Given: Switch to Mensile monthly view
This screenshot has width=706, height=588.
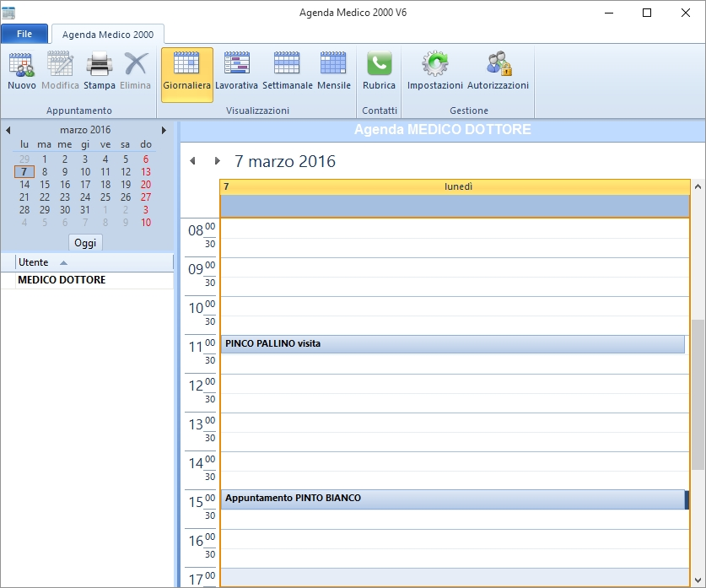Looking at the screenshot, I should click(x=334, y=71).
